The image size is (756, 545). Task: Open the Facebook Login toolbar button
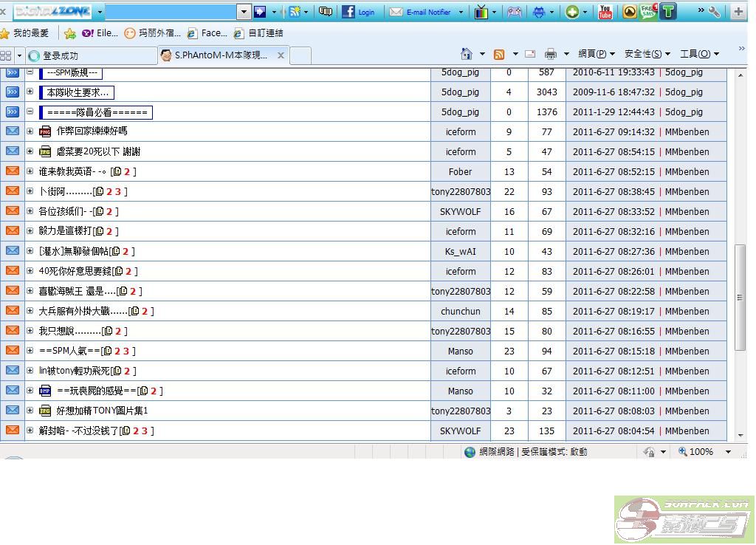point(358,12)
